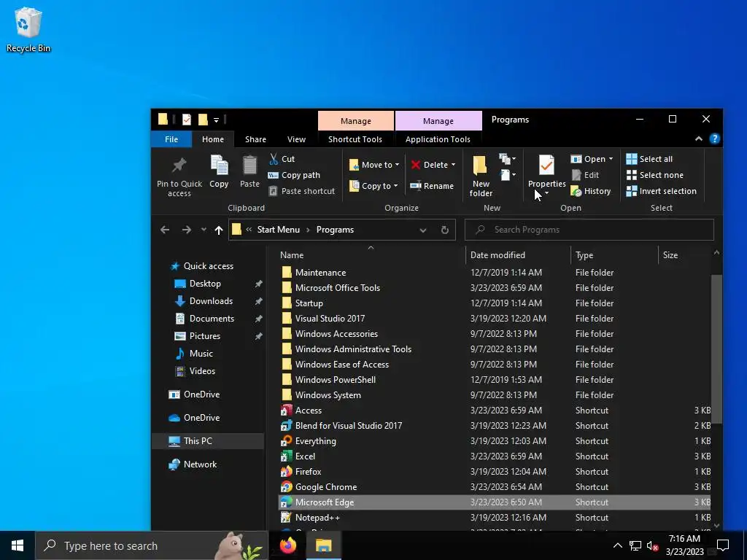
Task: Open Delete dropdown arrow
Action: tap(453, 165)
